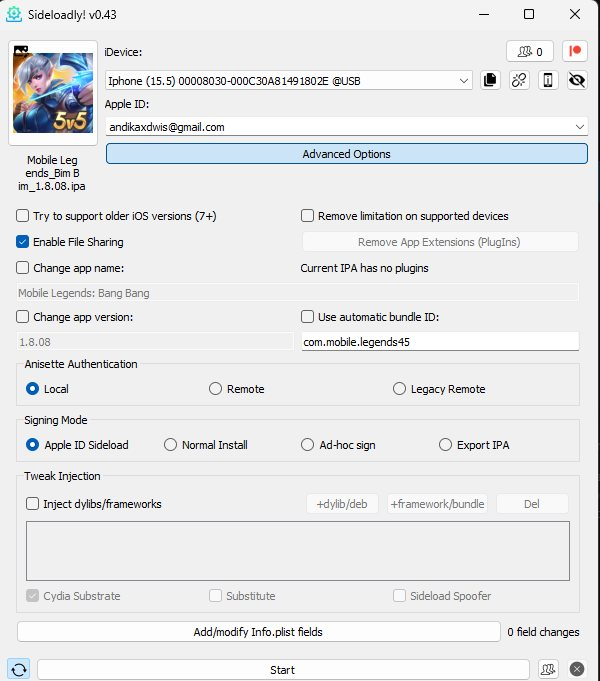Click the +framework/bundle button
This screenshot has height=681, width=600.
point(437,504)
